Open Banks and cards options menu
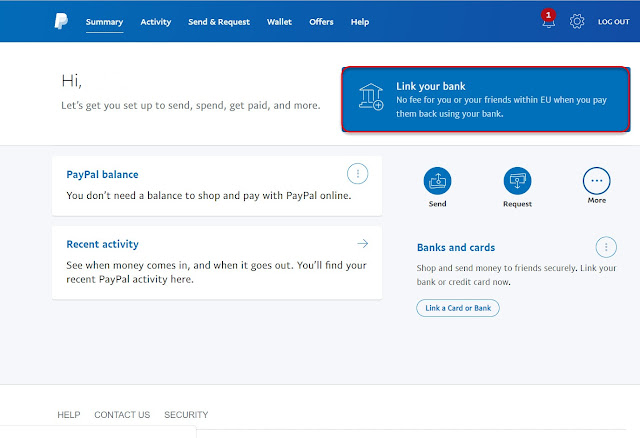The image size is (640, 438). coord(606,247)
